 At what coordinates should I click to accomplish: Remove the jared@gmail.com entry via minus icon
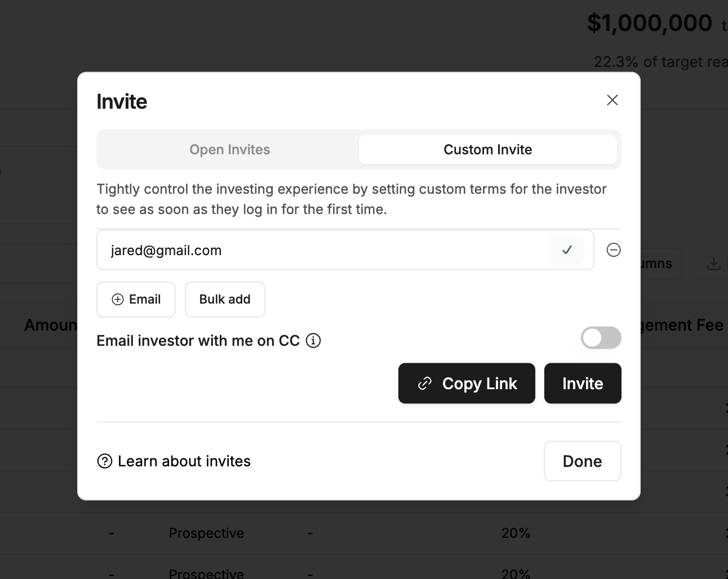(x=614, y=250)
